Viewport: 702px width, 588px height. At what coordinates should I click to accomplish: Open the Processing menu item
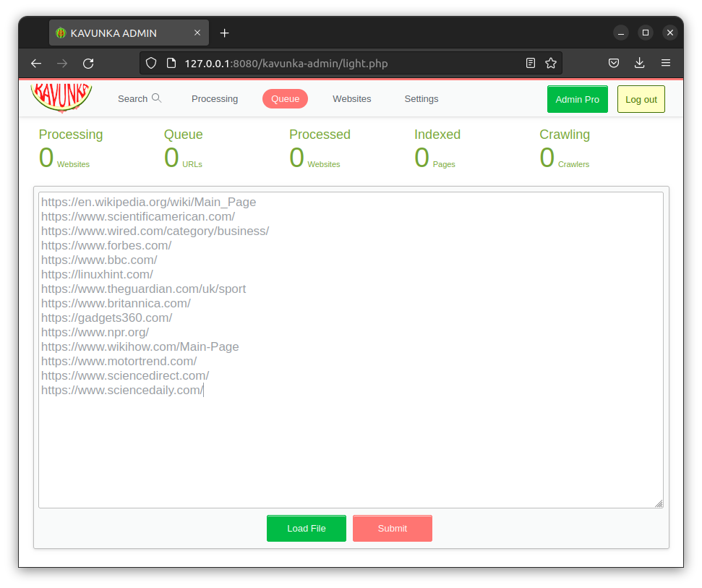click(x=215, y=99)
